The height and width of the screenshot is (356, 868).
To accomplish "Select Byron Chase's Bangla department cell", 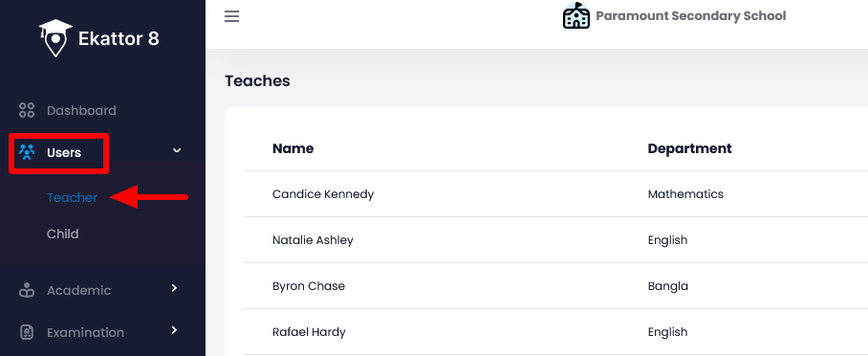I will tap(667, 286).
